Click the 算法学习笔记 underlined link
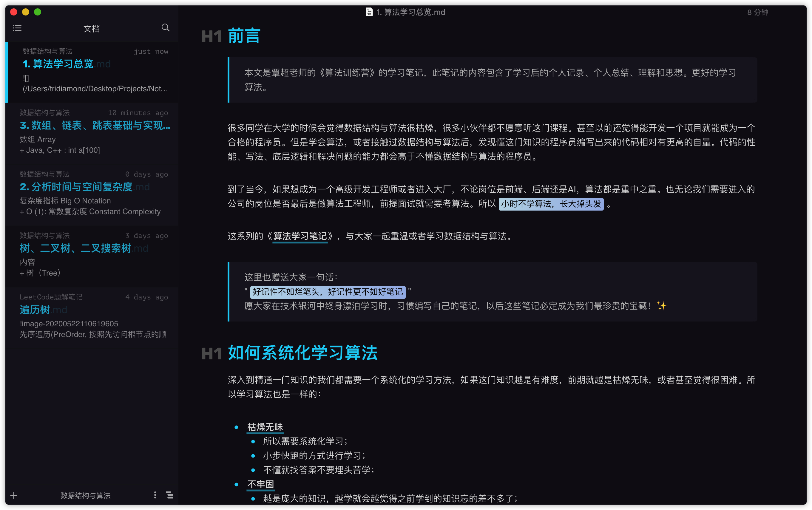Viewport: 812px width, 510px height. point(300,236)
